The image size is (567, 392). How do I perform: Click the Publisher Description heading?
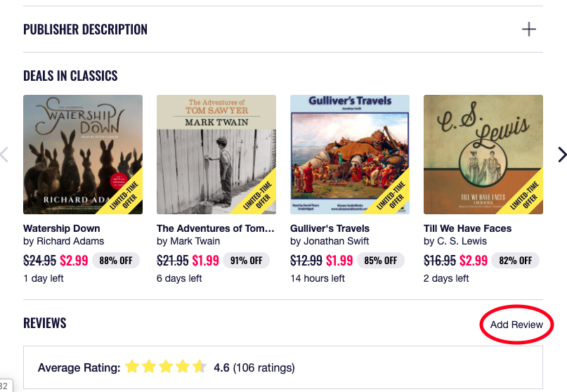[86, 30]
